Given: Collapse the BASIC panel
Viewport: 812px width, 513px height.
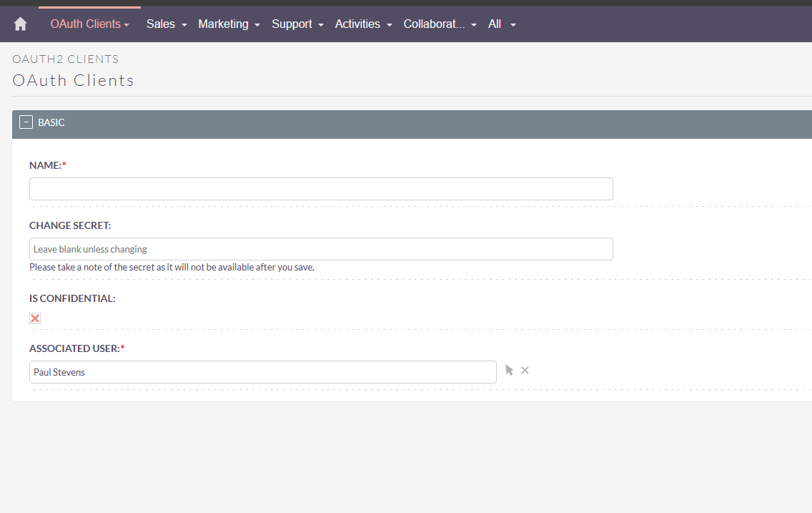Looking at the screenshot, I should pos(26,122).
